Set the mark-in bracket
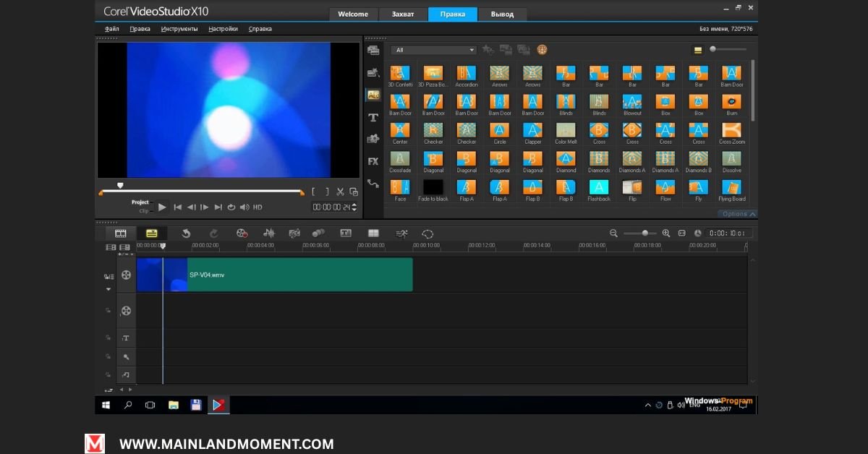The width and height of the screenshot is (868, 454). coord(313,192)
